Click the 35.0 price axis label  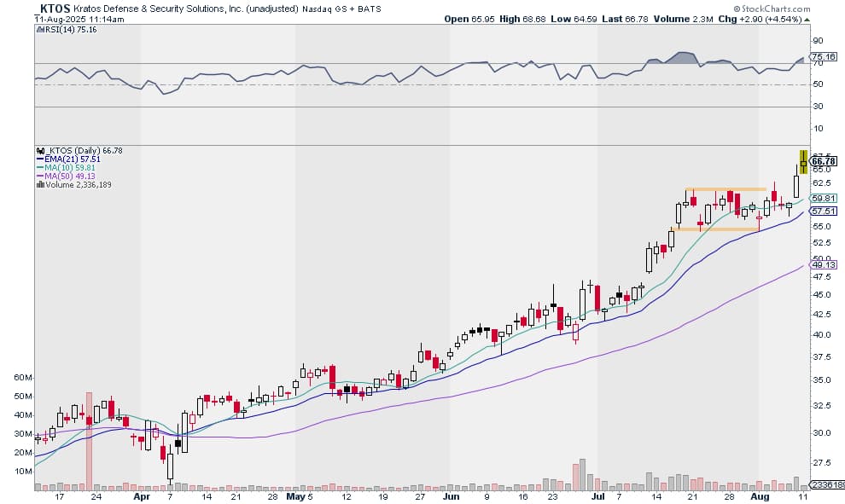[x=821, y=379]
